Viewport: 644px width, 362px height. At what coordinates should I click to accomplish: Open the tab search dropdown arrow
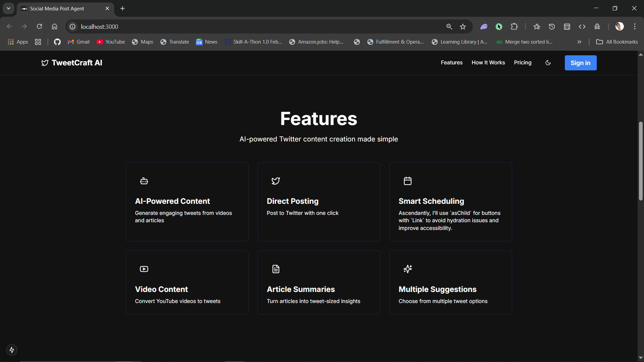(x=8, y=8)
